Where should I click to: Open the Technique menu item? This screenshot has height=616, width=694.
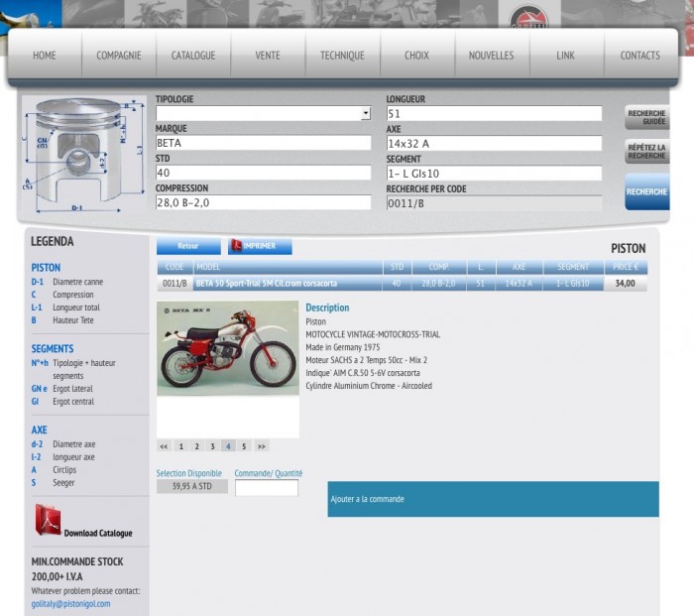[342, 56]
